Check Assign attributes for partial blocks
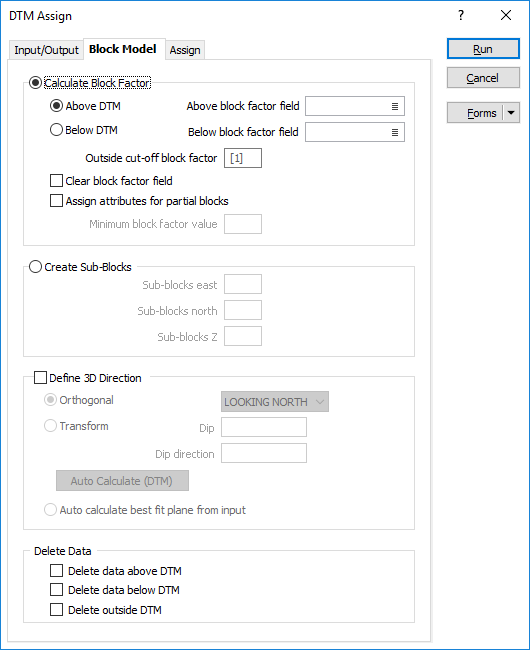The height and width of the screenshot is (650, 530). point(56,201)
